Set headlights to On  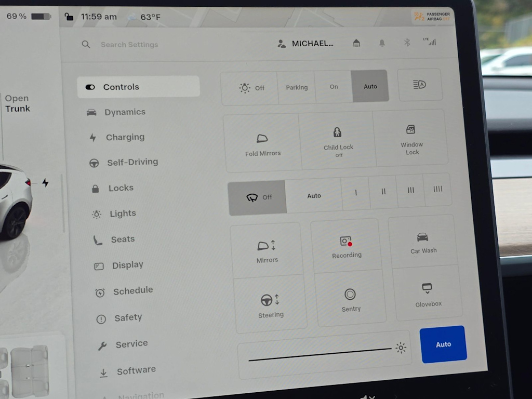coord(334,87)
